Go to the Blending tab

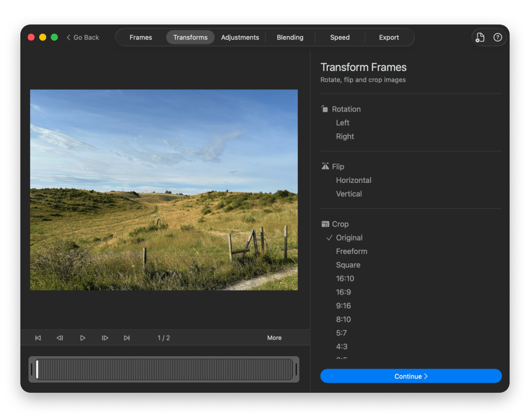click(x=290, y=37)
